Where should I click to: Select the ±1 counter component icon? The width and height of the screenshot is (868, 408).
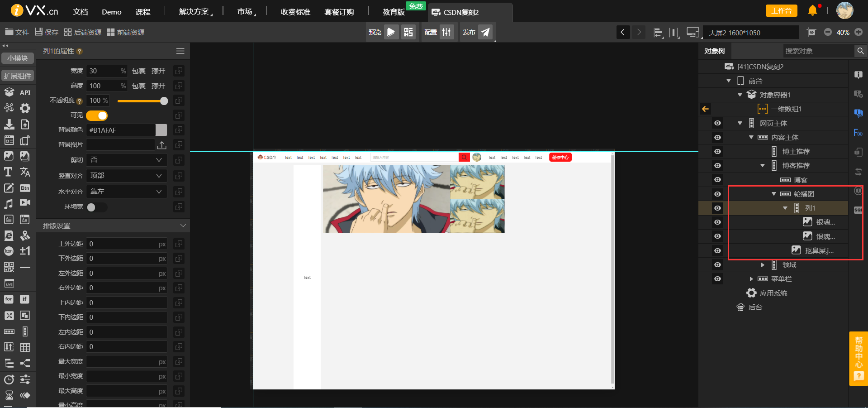pos(25,251)
